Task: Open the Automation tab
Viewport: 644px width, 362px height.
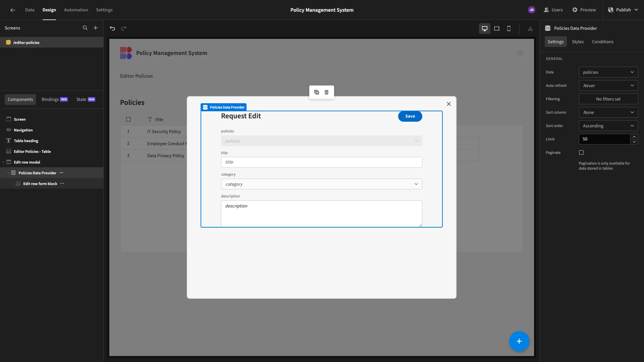Action: [76, 10]
